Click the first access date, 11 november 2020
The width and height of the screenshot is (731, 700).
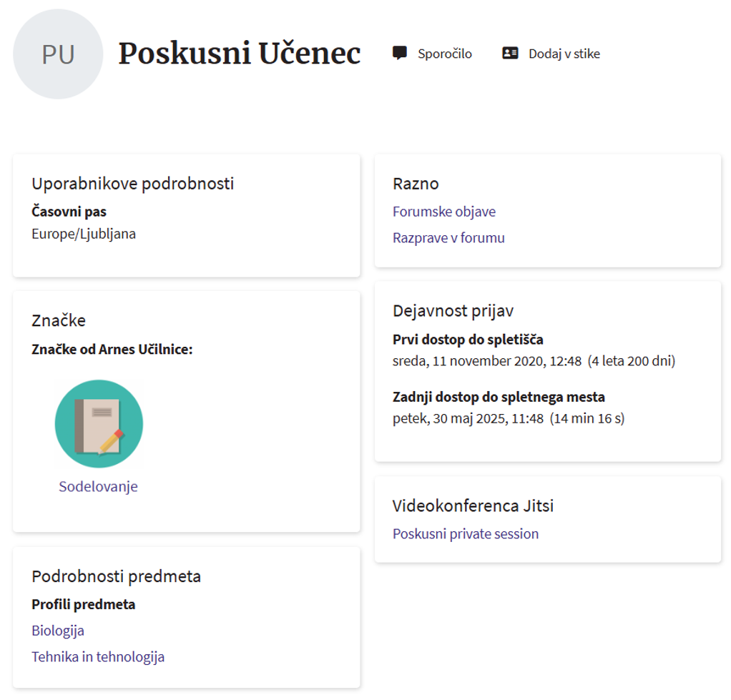pos(487,361)
